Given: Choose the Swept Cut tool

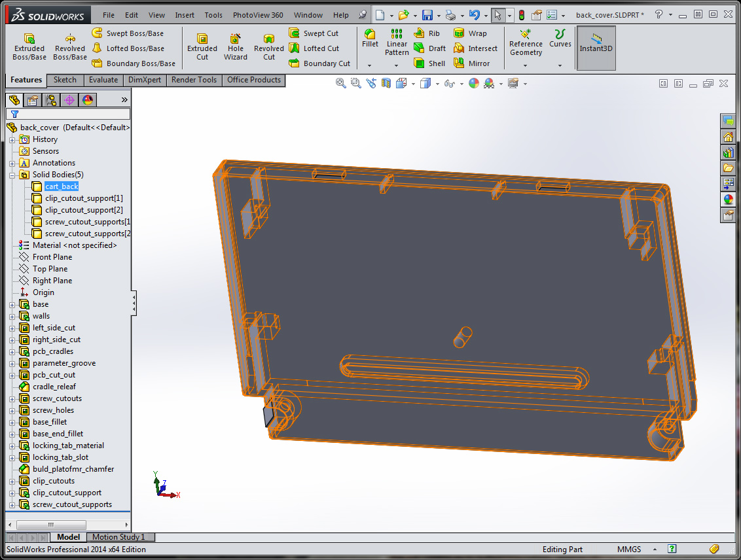Looking at the screenshot, I should (314, 33).
